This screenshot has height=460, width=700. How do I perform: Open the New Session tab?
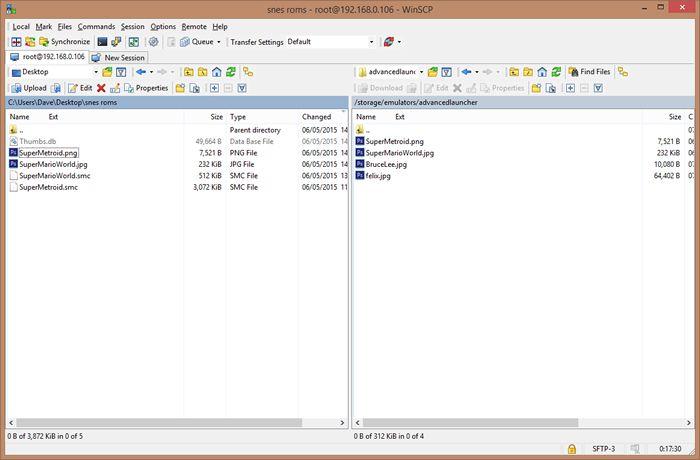(x=118, y=58)
